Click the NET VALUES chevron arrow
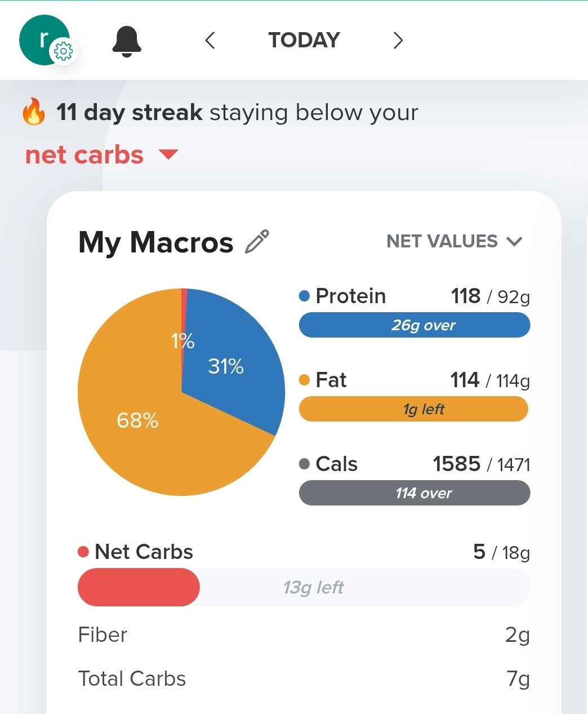Image resolution: width=588 pixels, height=714 pixels. (x=514, y=242)
